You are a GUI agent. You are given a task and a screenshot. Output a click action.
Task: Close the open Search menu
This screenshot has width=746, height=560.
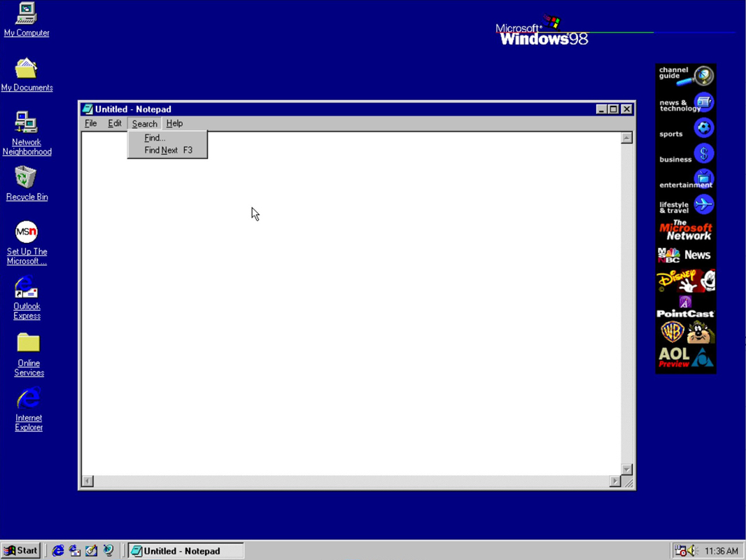point(145,124)
